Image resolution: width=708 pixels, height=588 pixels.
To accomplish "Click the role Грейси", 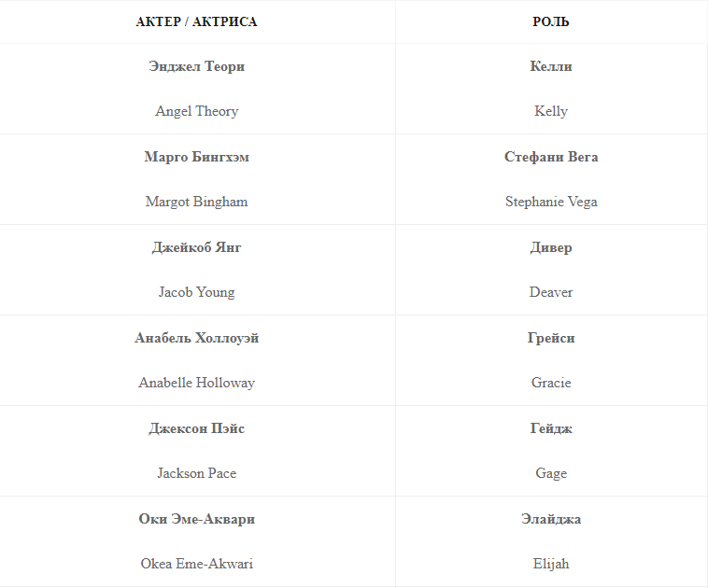I will pyautogui.click(x=551, y=338).
